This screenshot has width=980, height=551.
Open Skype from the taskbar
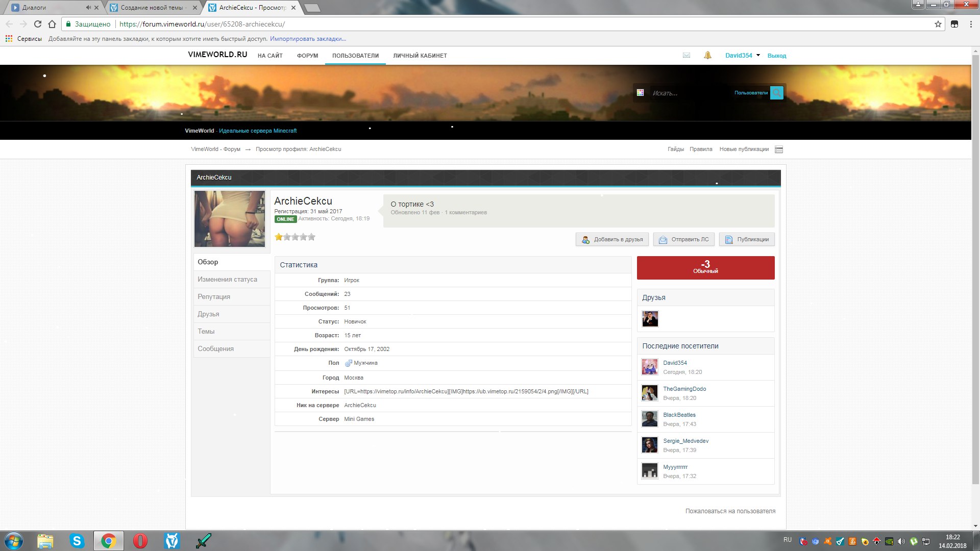click(77, 541)
